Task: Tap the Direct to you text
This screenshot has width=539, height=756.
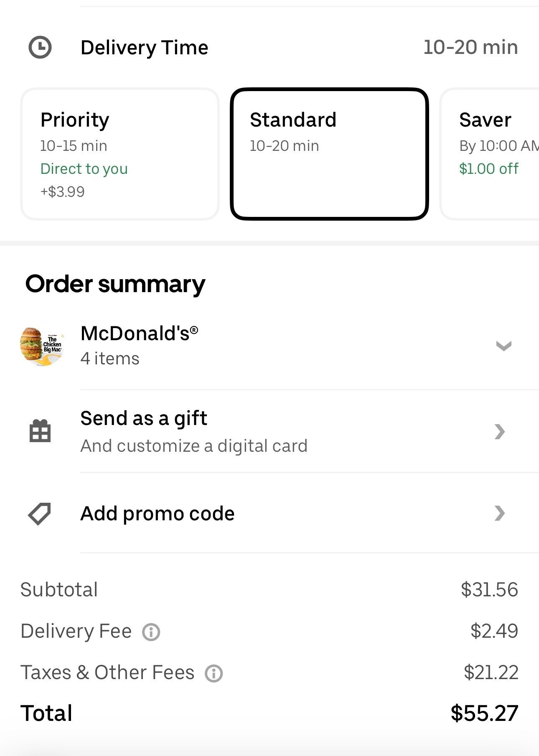Action: click(x=84, y=169)
